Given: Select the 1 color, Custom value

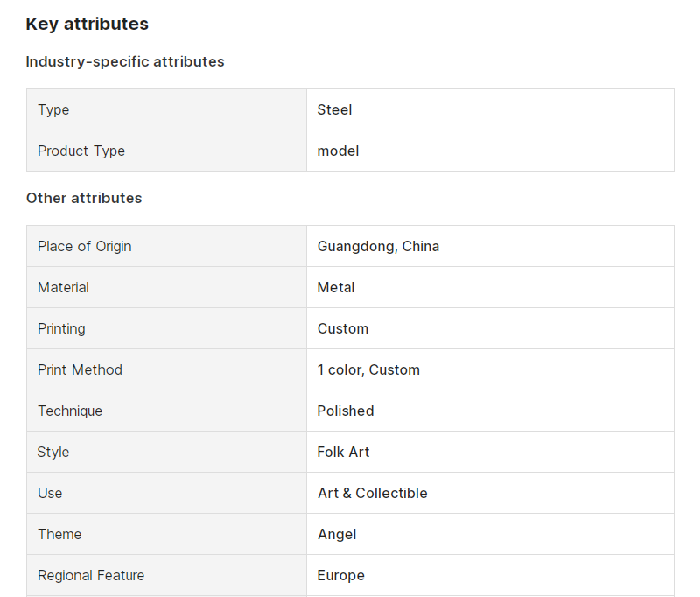Looking at the screenshot, I should [368, 369].
